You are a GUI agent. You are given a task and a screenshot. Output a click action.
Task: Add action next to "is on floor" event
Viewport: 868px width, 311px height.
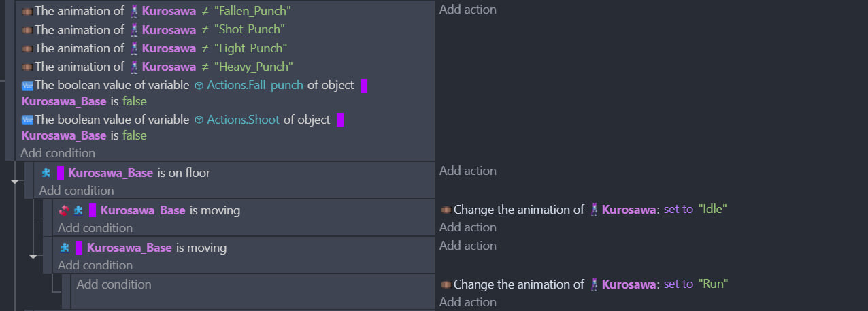[468, 171]
